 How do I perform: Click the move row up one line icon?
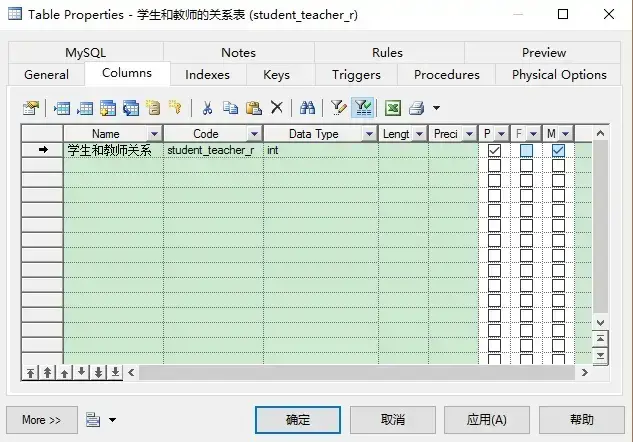[64, 373]
